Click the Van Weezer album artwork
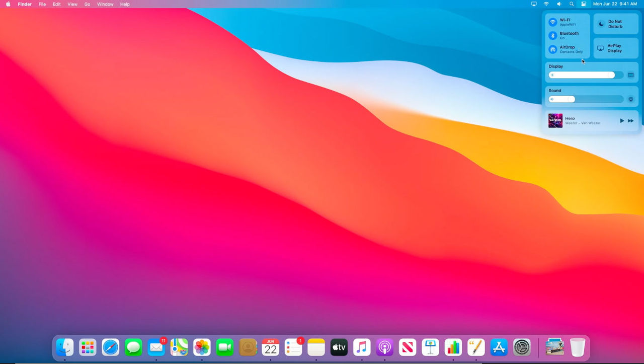 (x=555, y=121)
